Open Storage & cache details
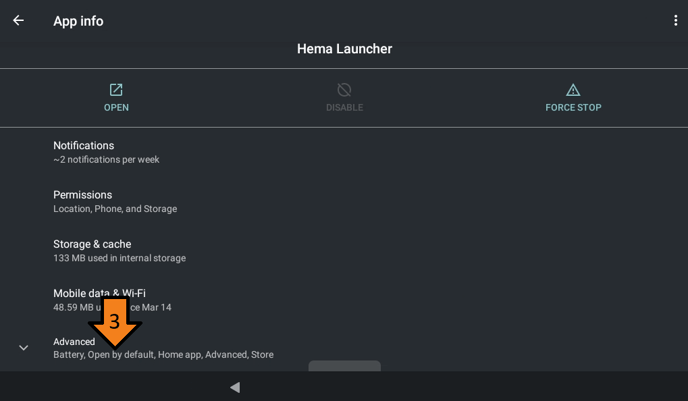Image resolution: width=688 pixels, height=401 pixels. click(x=344, y=251)
